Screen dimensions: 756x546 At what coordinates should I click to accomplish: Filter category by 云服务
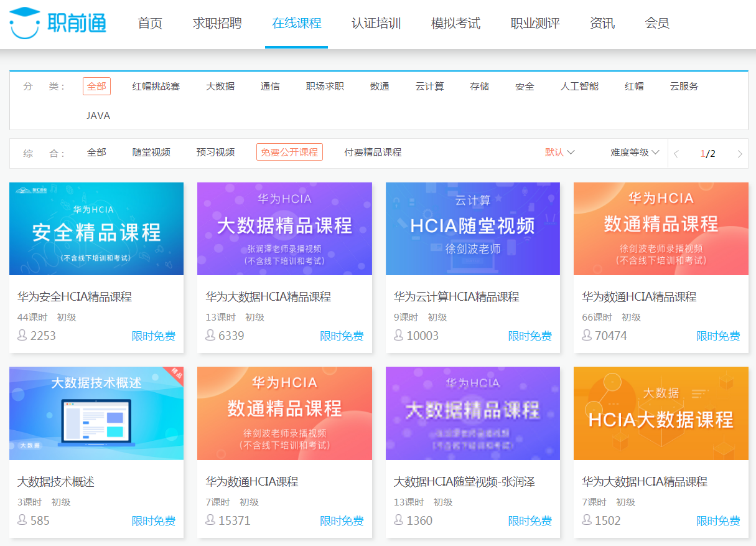coord(684,87)
